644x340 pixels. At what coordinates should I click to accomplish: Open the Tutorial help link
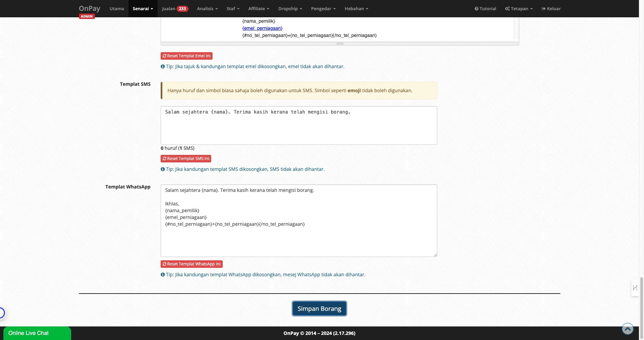click(485, 8)
